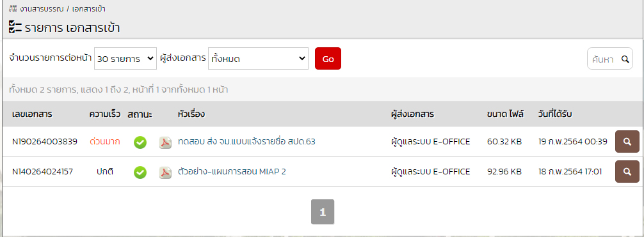Click checklist icon beside รายการ เอกสารเข้า title
644x237 pixels.
[15, 27]
